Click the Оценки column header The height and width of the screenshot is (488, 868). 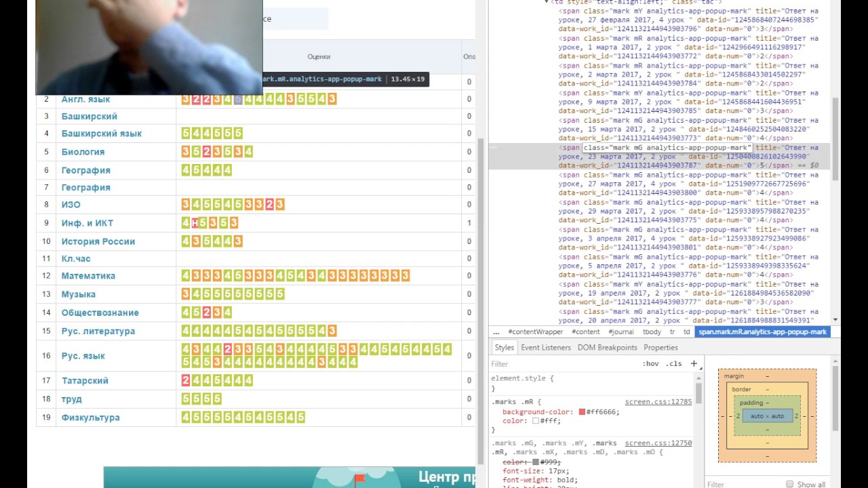(x=319, y=58)
